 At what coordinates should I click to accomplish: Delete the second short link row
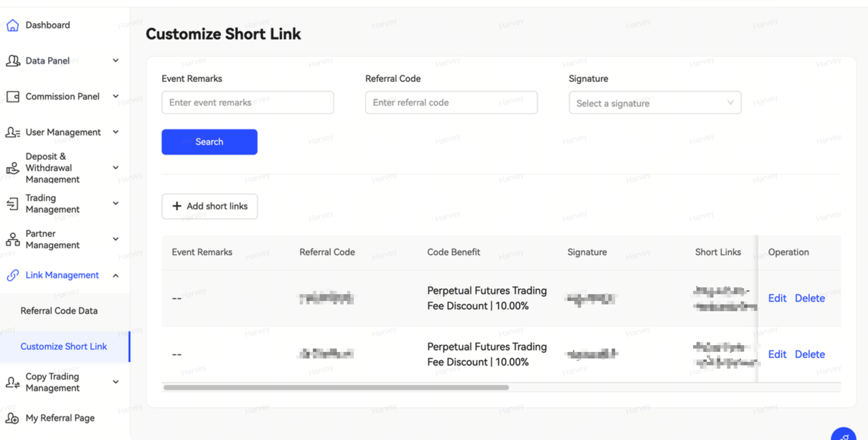pyautogui.click(x=810, y=355)
